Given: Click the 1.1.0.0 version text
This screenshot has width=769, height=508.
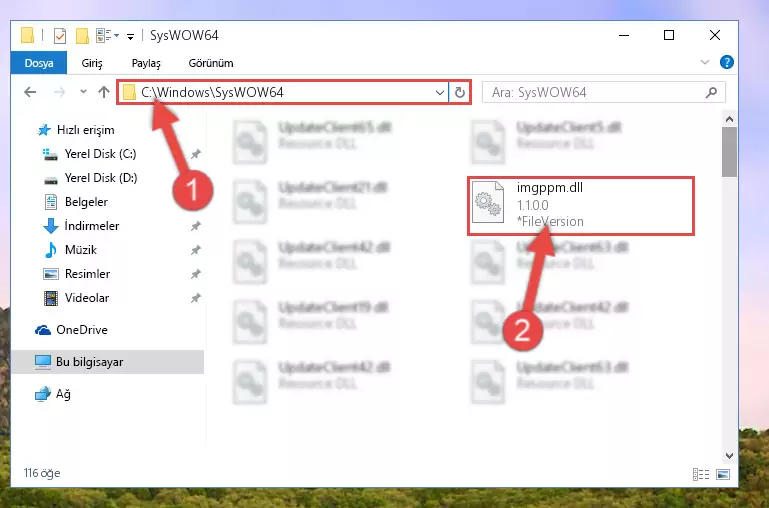Looking at the screenshot, I should point(533,205).
